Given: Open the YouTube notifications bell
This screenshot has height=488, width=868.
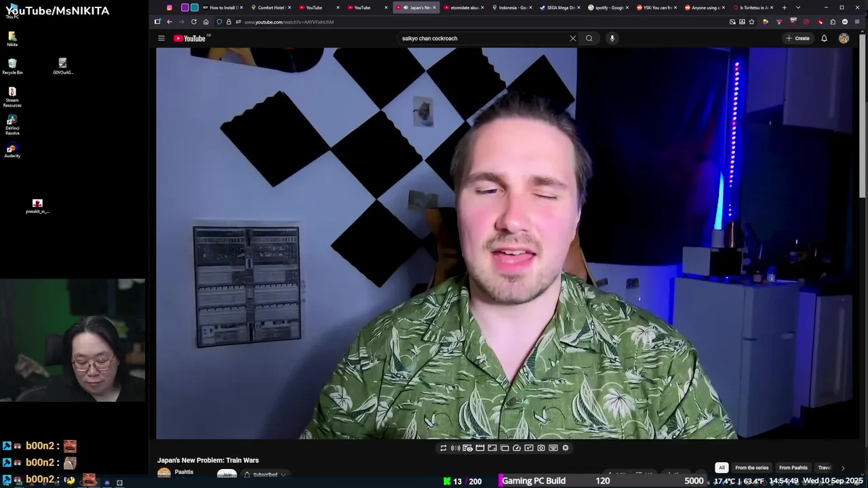Looking at the screenshot, I should click(x=824, y=38).
